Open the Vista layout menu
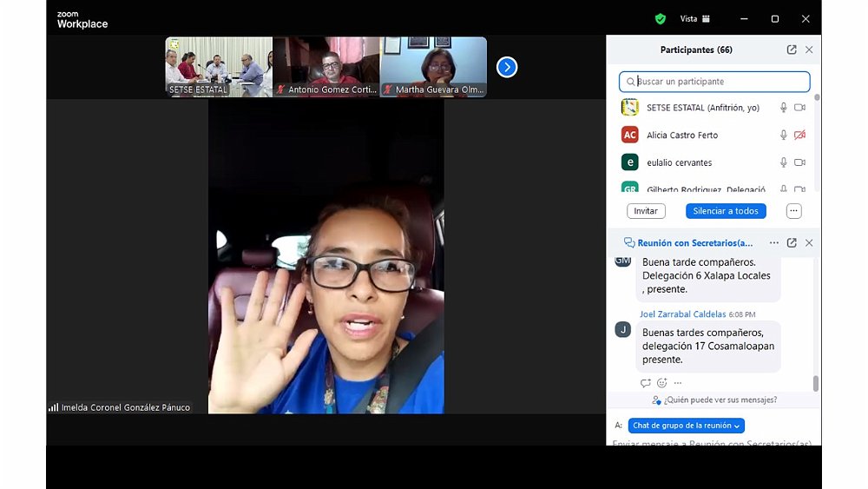The width and height of the screenshot is (868, 489). pos(694,18)
